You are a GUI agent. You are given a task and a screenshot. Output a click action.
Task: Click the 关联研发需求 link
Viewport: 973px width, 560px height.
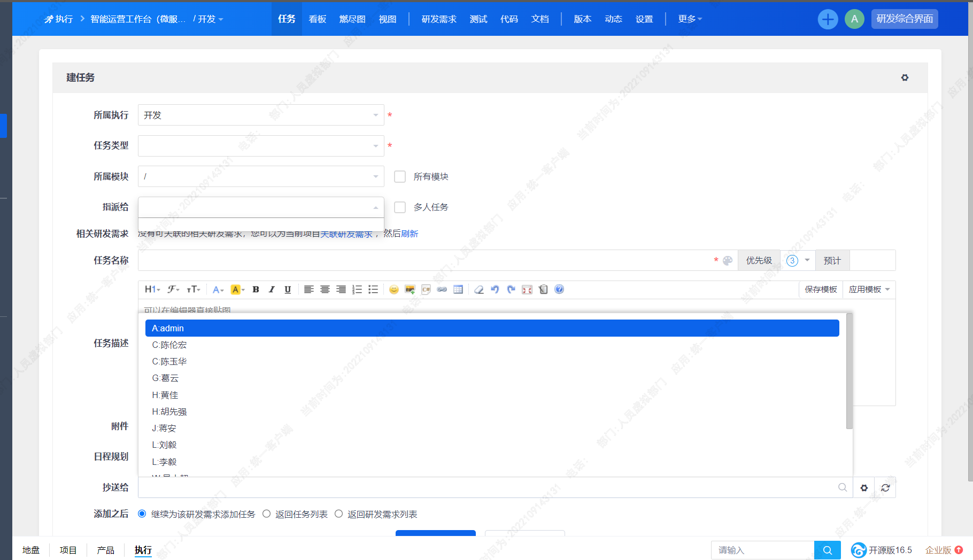pyautogui.click(x=346, y=234)
